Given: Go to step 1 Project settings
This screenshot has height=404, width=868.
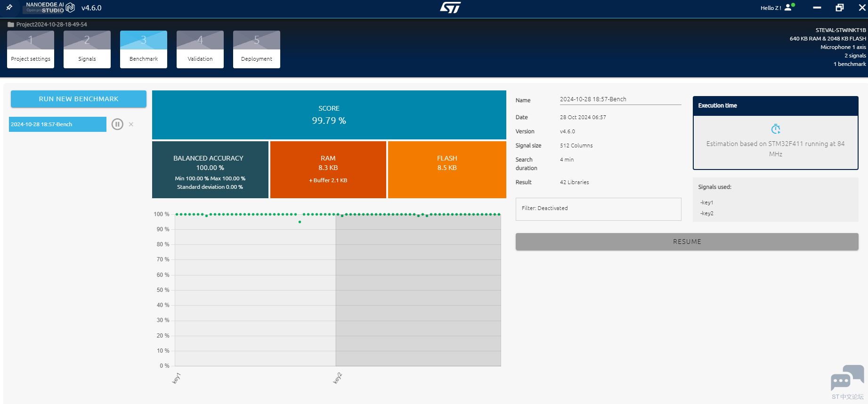Looking at the screenshot, I should click(31, 49).
